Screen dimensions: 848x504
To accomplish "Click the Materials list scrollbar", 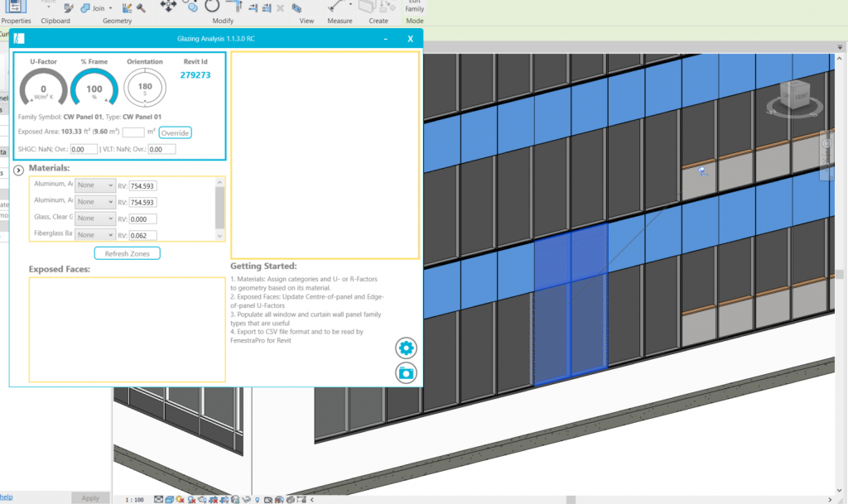I will [219, 209].
